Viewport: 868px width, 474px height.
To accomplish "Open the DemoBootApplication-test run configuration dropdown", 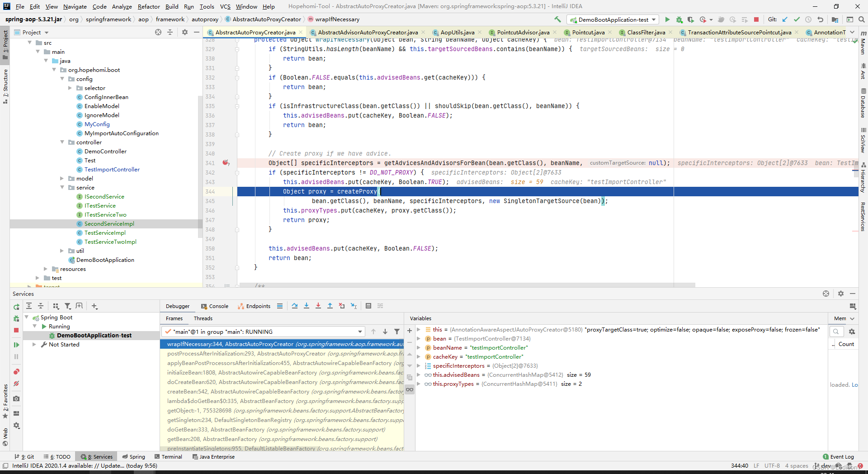I will click(x=613, y=19).
